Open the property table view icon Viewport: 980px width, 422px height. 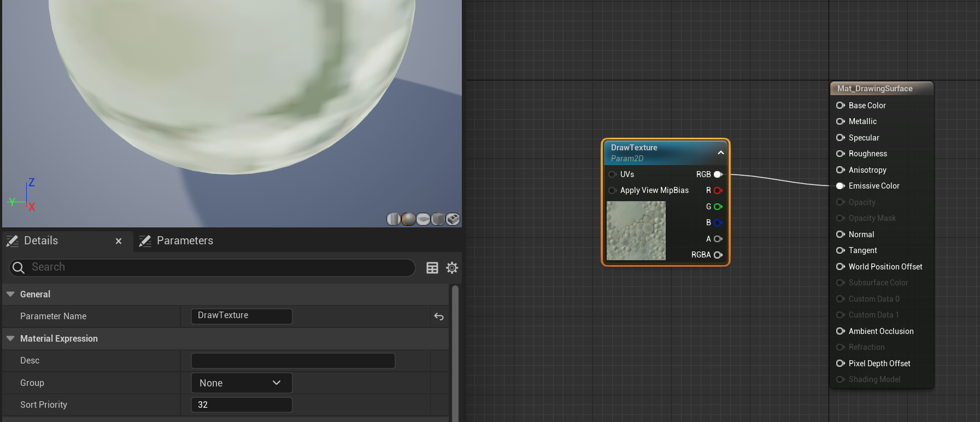(x=432, y=268)
